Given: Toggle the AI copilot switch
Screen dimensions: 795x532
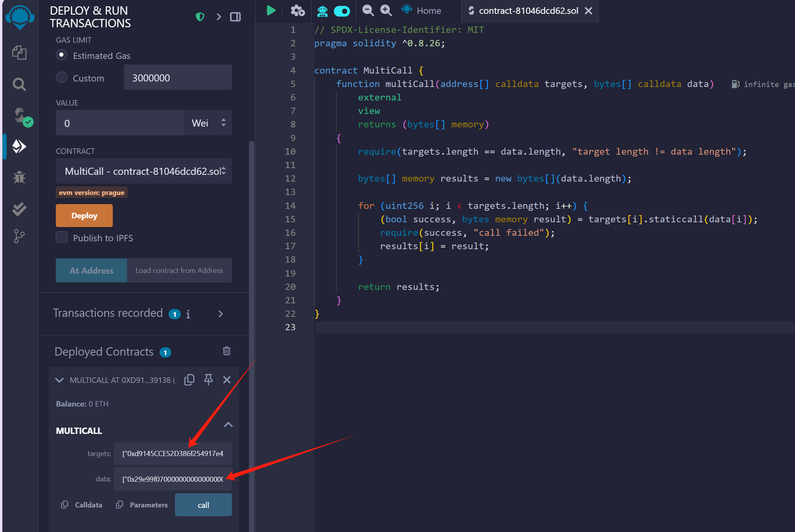Looking at the screenshot, I should [342, 11].
